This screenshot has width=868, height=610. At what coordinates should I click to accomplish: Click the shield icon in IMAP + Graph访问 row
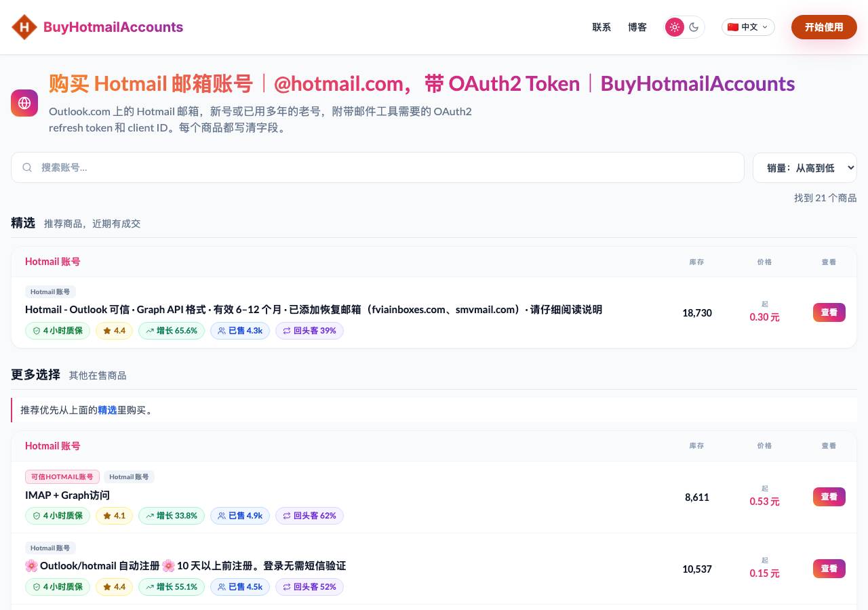click(x=37, y=516)
